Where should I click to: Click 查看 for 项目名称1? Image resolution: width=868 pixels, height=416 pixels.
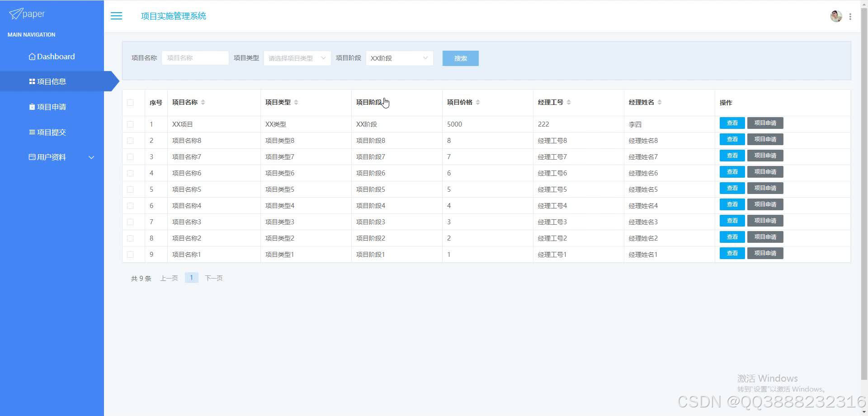tap(732, 253)
